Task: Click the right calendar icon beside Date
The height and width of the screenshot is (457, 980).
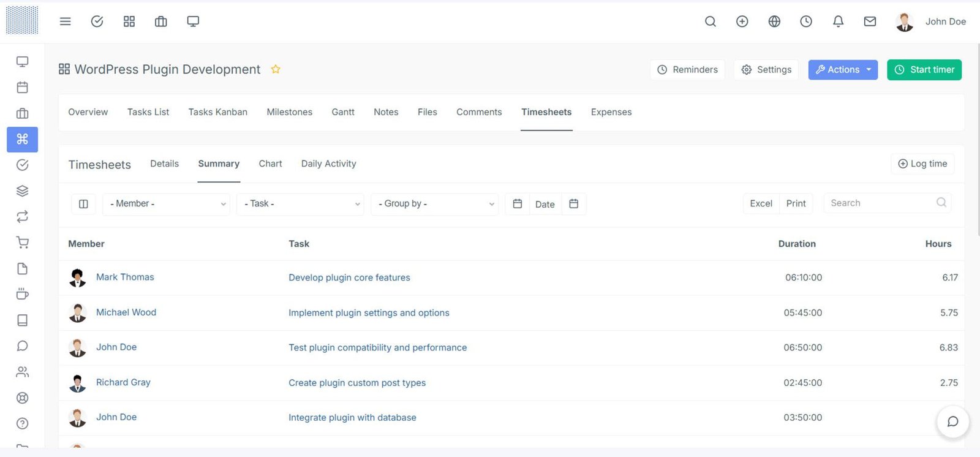Action: click(574, 204)
